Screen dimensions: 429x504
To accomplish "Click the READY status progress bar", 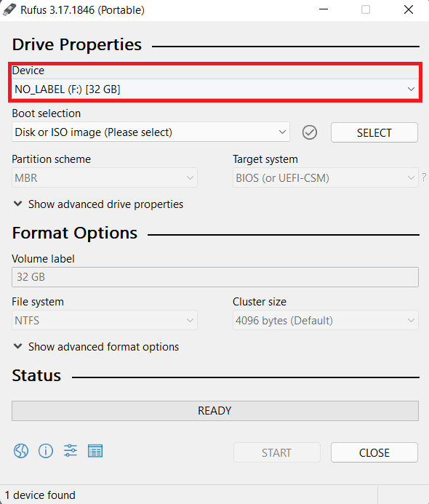I will pyautogui.click(x=215, y=411).
